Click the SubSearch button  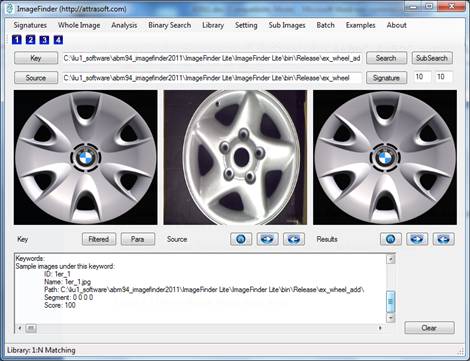pos(432,58)
